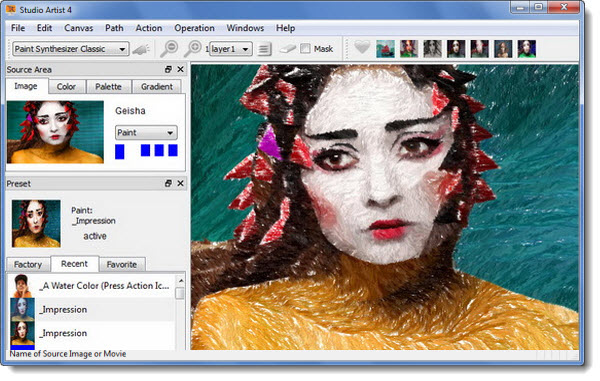600x381 pixels.
Task: Select the eraser icon in the toolbar
Action: [x=287, y=49]
